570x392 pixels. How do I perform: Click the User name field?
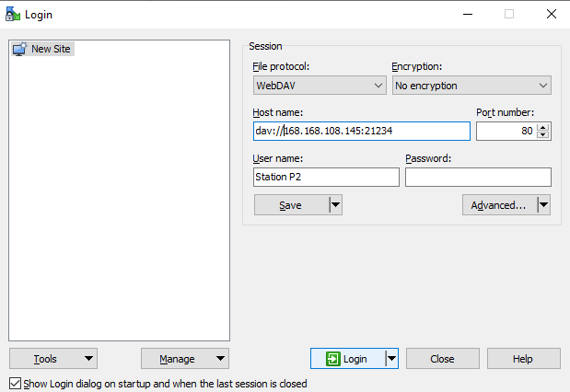pos(326,177)
